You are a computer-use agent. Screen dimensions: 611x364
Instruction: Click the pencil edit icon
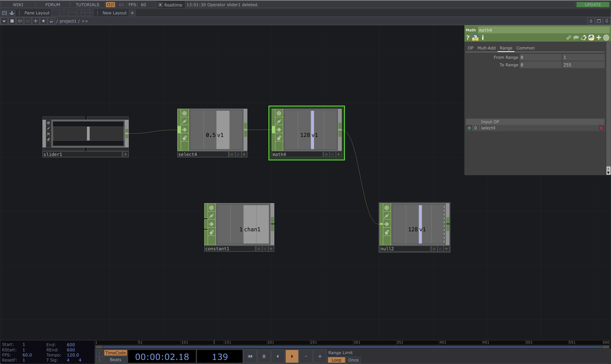pos(569,37)
